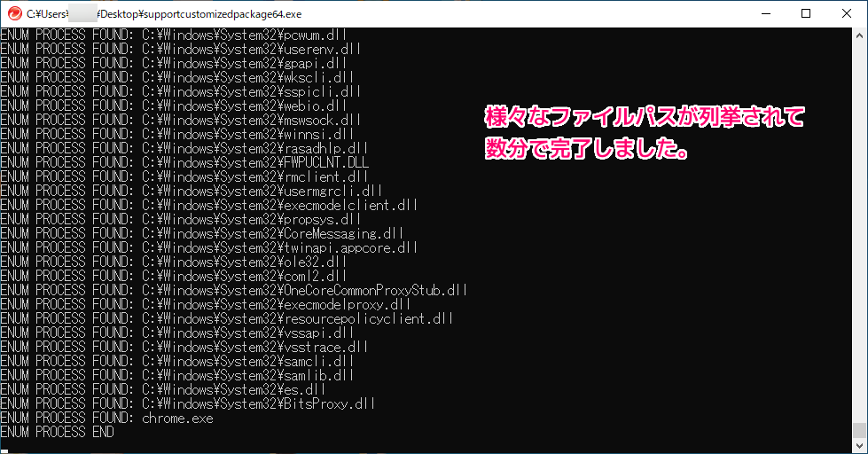Click the ENUM PROCESS END line
Viewport: 868px width, 454px height.
tap(57, 432)
